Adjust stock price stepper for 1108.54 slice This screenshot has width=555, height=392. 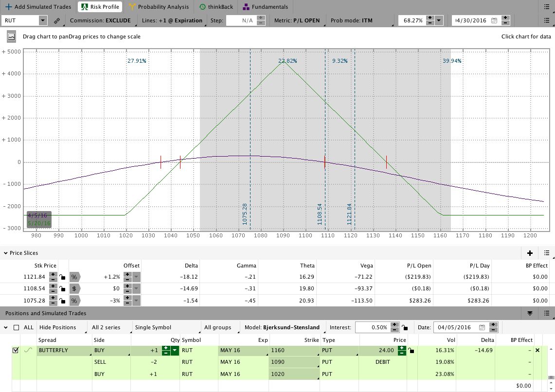[x=53, y=288]
